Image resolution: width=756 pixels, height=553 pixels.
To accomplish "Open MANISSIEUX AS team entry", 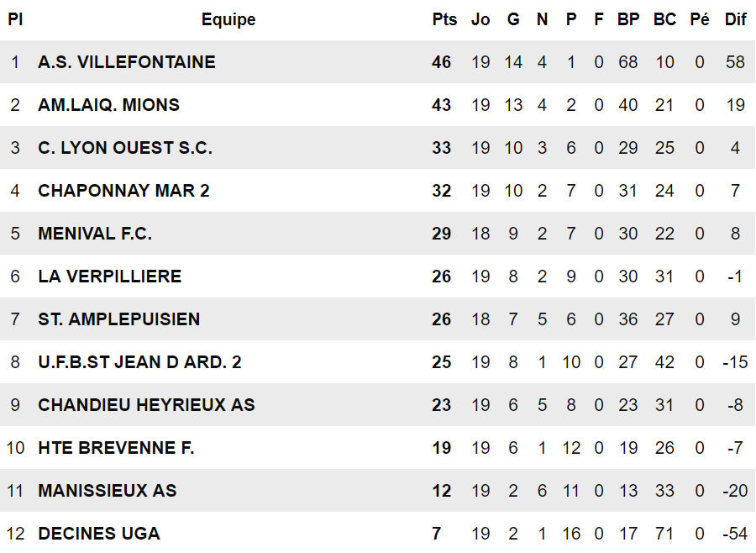I will click(x=108, y=491).
